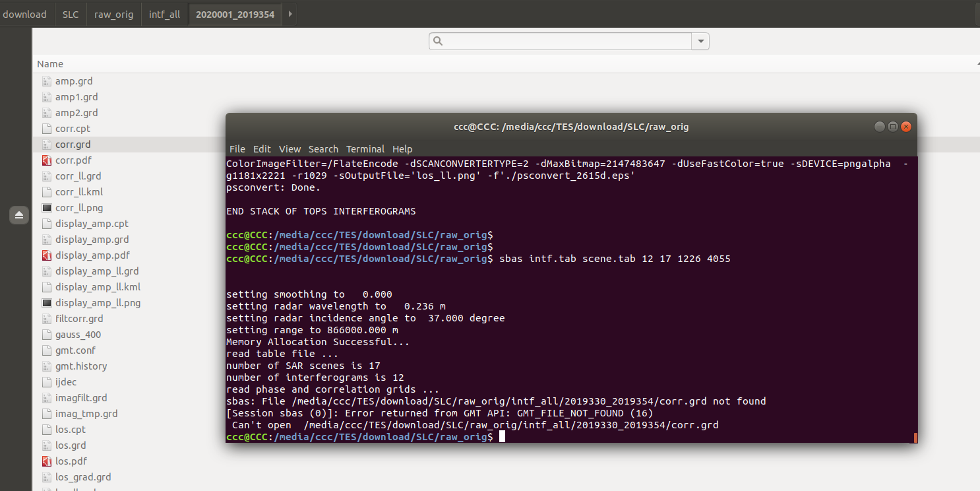This screenshot has height=491, width=980.
Task: Click the corr_ll.kml file icon
Action: point(46,192)
